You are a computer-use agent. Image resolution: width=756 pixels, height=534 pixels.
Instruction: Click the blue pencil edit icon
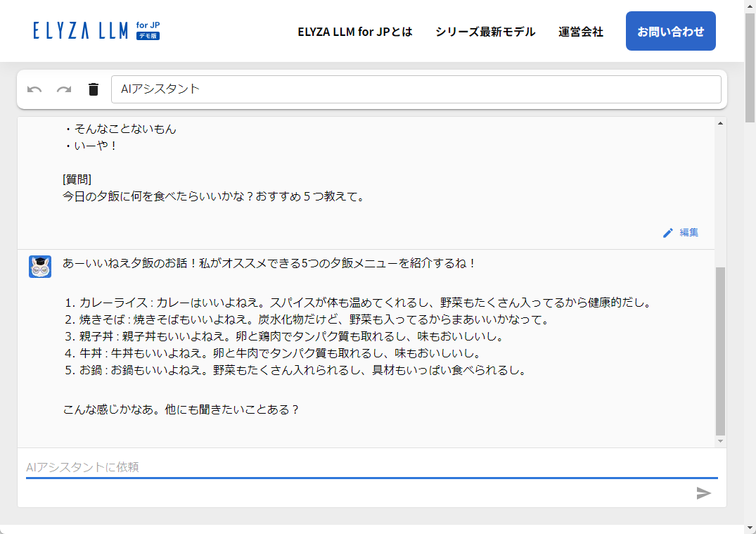[x=668, y=233]
